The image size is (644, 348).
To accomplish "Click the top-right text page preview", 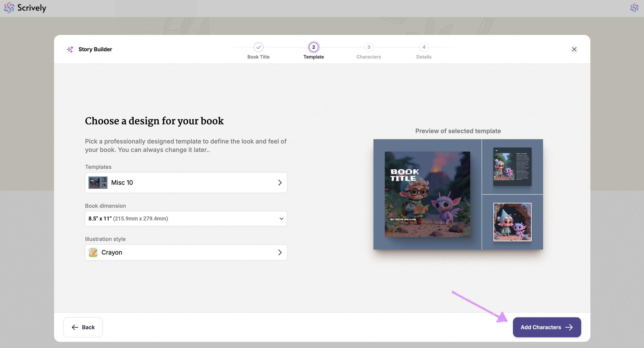I will click(512, 167).
